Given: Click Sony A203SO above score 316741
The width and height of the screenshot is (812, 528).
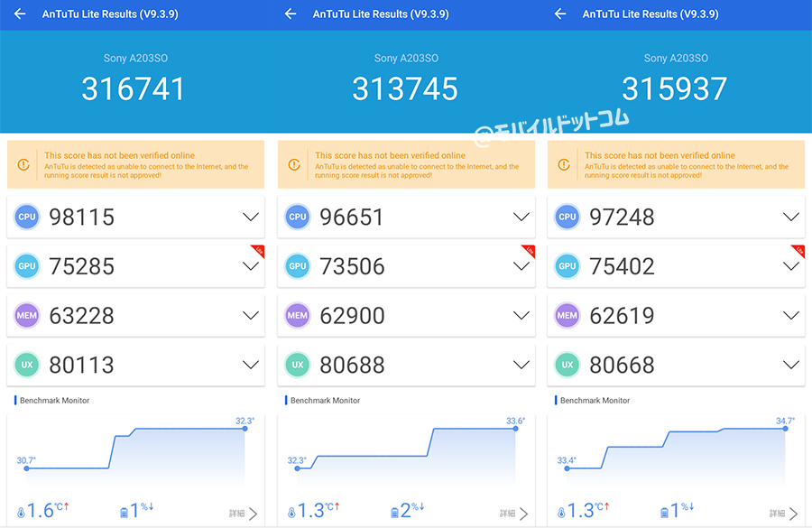Looking at the screenshot, I should coord(135,58).
